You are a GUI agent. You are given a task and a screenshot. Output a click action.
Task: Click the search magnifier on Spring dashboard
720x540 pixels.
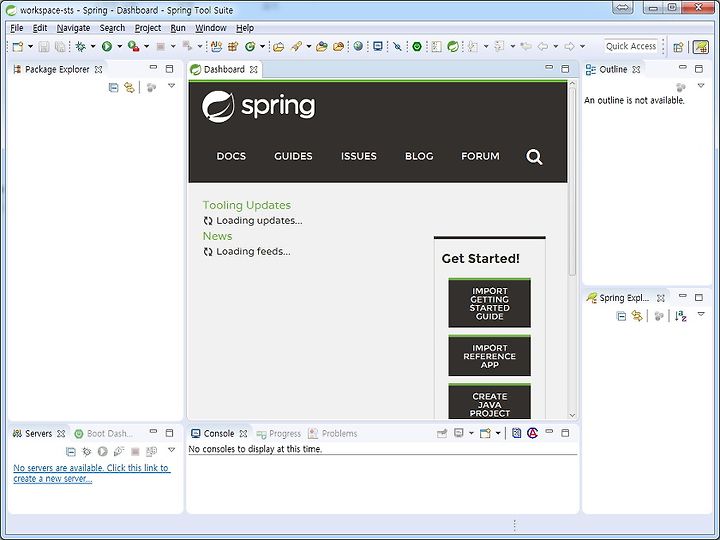534,157
